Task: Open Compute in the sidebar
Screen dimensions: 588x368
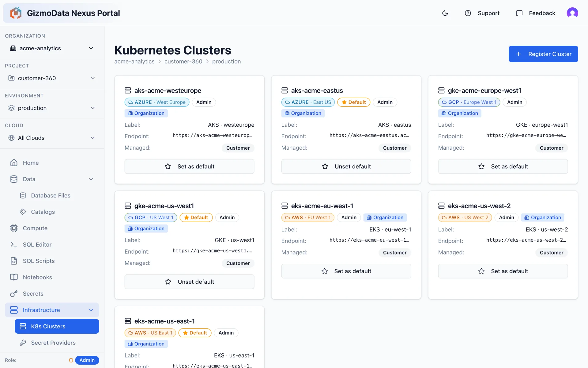Action: [x=52, y=228]
